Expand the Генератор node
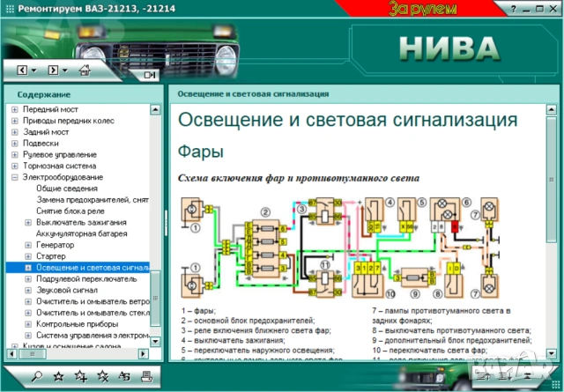 click(28, 245)
